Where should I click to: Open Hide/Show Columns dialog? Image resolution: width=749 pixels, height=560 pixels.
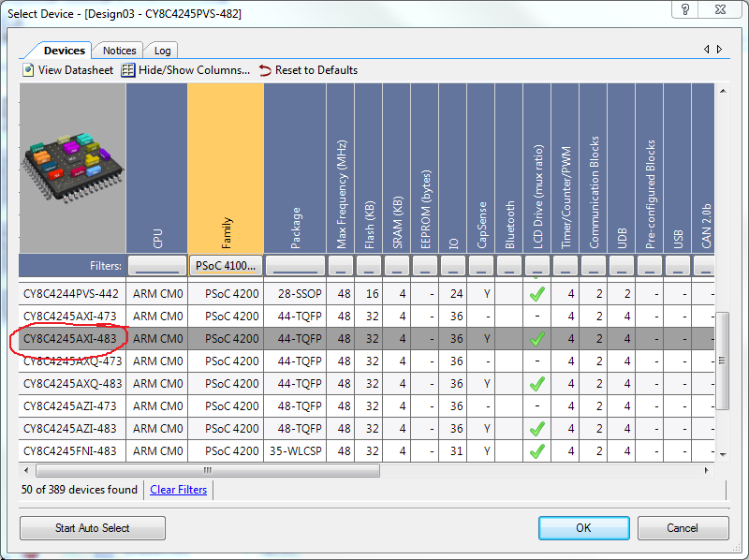pos(184,70)
